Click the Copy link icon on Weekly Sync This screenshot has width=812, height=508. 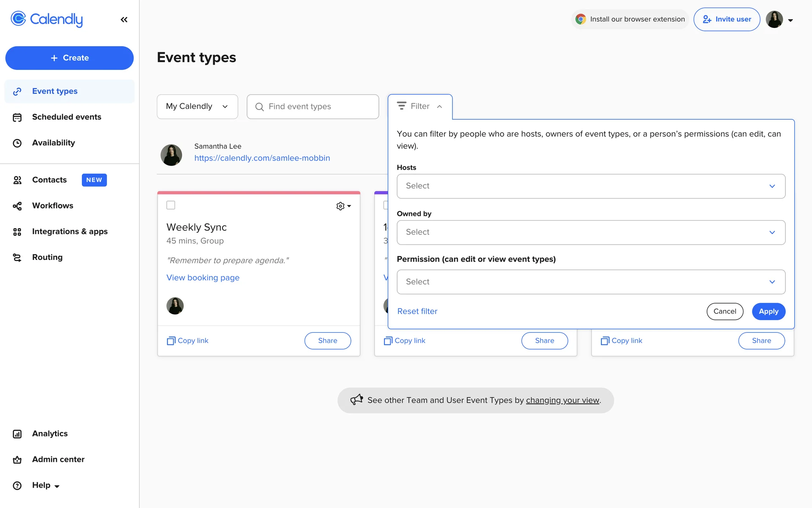171,341
